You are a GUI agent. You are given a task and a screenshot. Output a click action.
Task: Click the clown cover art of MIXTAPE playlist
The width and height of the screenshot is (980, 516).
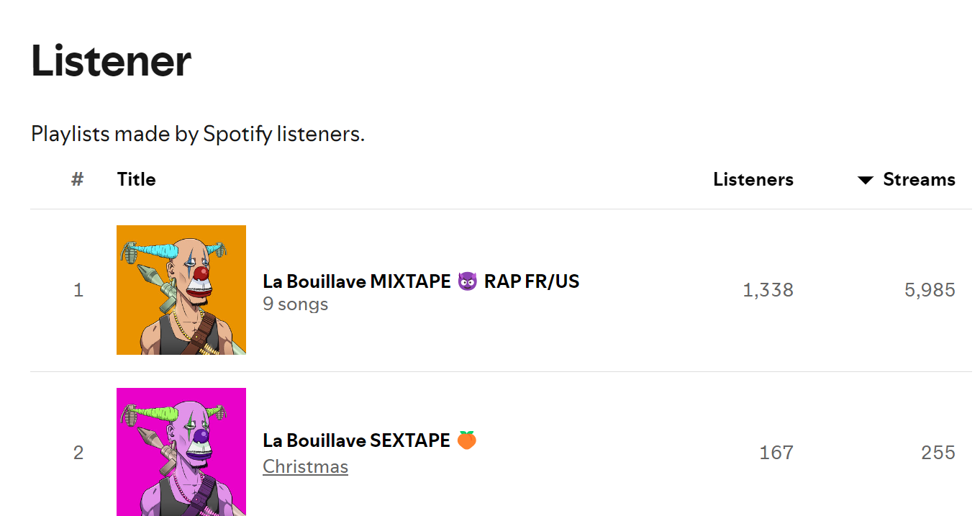(x=181, y=290)
